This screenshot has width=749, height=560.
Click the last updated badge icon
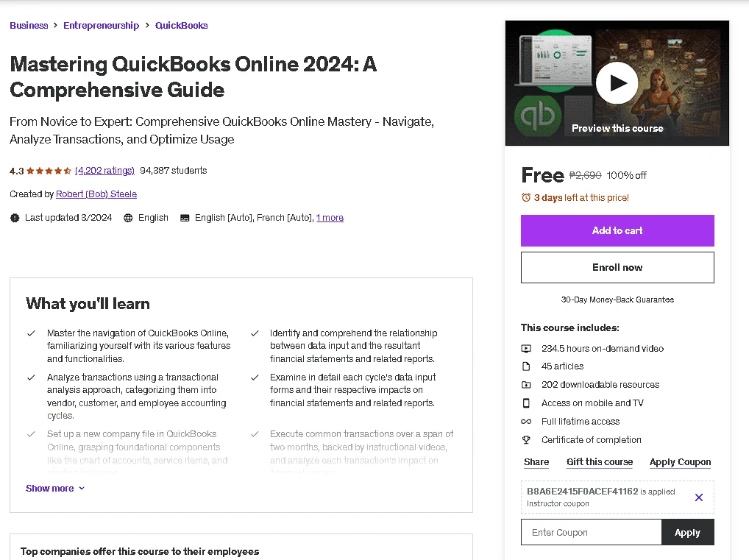(15, 218)
